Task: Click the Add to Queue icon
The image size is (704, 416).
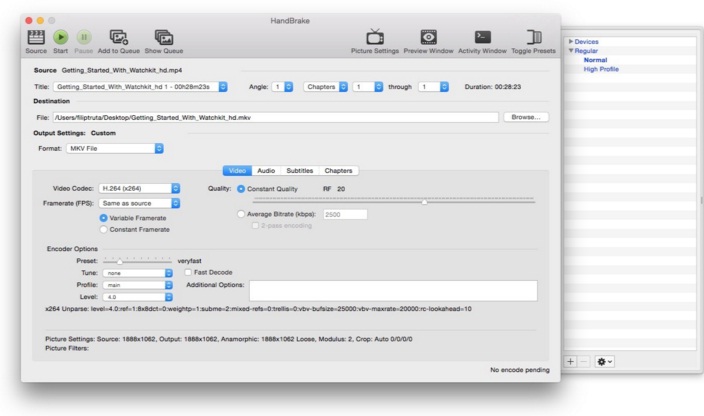Action: click(119, 37)
